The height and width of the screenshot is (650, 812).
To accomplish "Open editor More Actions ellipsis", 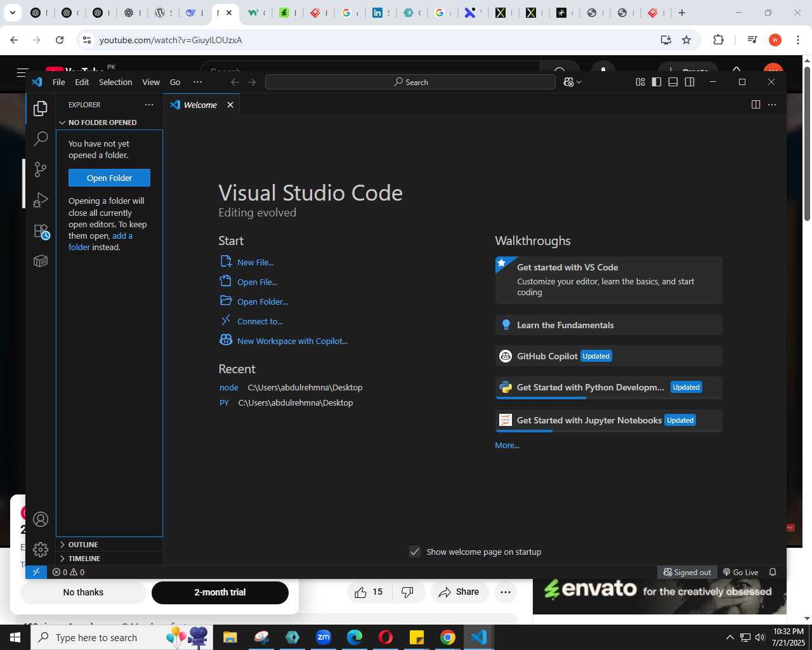I will pyautogui.click(x=772, y=105).
